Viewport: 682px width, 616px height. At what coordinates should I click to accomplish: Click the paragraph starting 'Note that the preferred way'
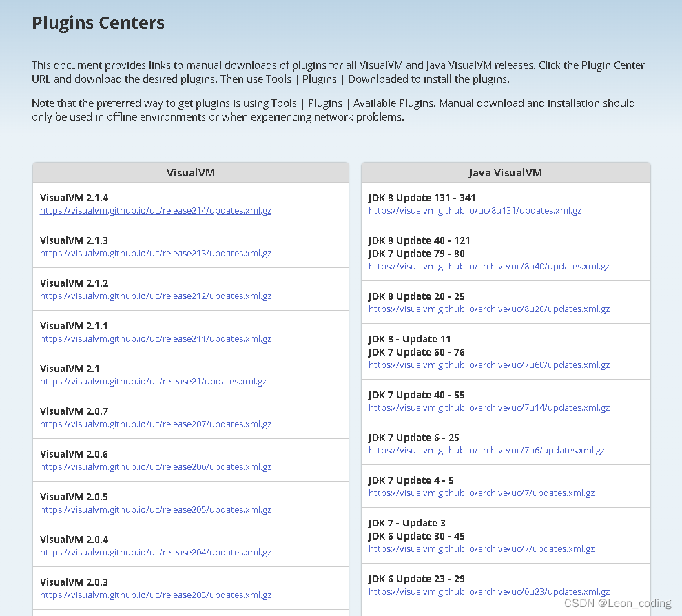point(333,110)
